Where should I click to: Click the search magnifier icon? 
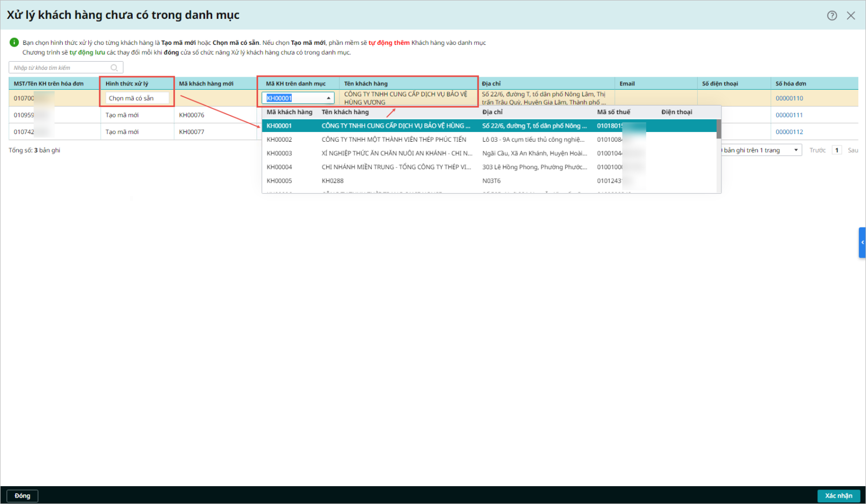[x=114, y=68]
